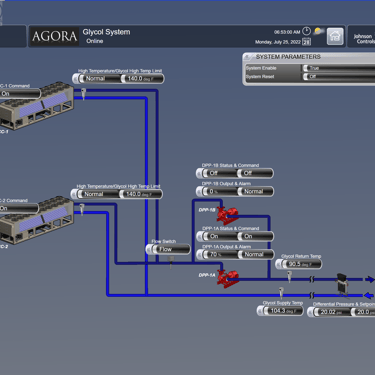Image resolution: width=375 pixels, height=375 pixels.
Task: Open the DPP-1B command Off field
Action: 255,173
